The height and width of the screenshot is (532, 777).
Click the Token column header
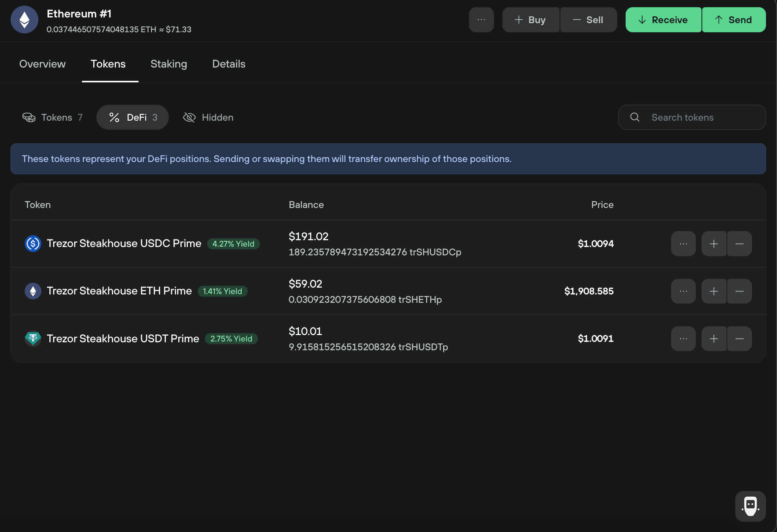click(38, 205)
